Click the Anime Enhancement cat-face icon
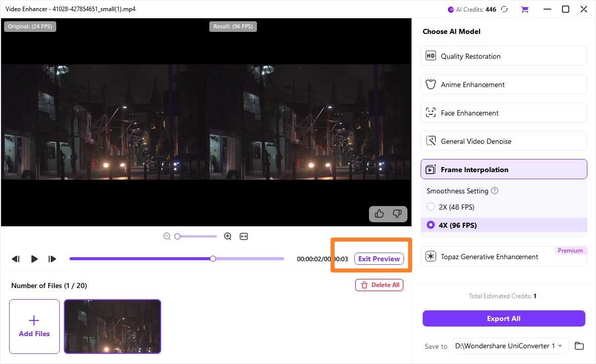596x364 pixels. click(x=431, y=84)
